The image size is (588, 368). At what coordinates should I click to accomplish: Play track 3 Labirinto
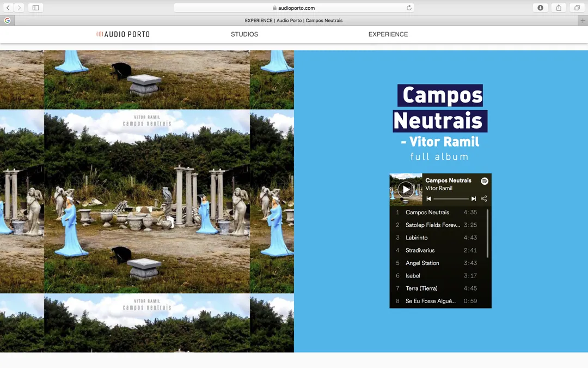tap(440, 238)
